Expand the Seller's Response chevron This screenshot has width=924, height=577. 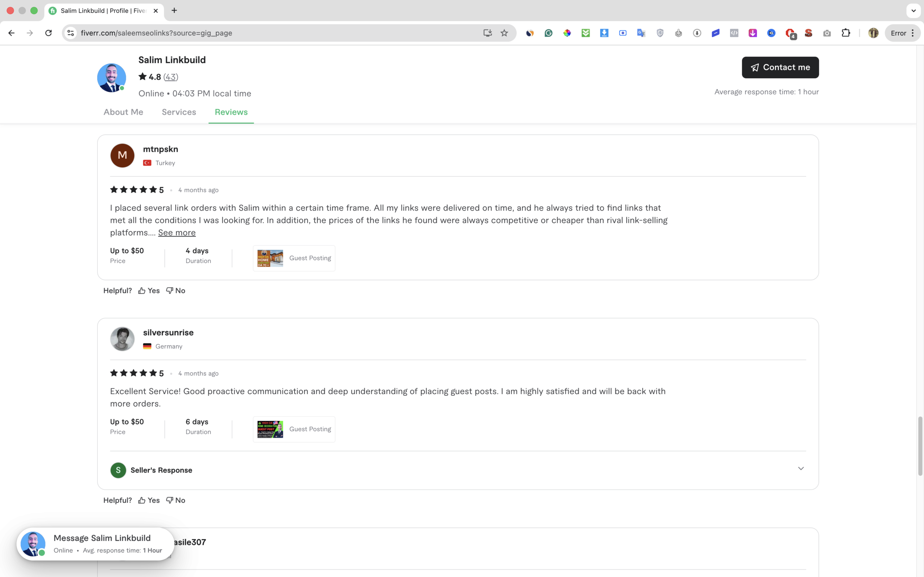[x=801, y=468]
